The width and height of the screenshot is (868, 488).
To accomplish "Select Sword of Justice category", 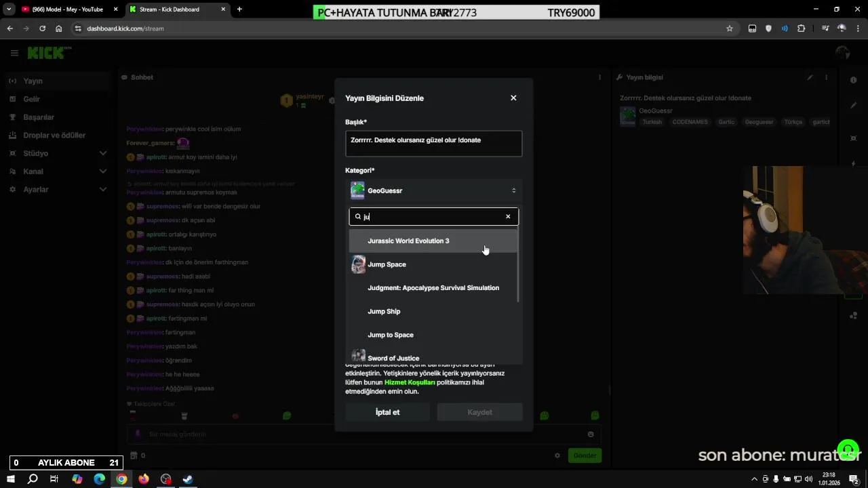I will (x=433, y=357).
